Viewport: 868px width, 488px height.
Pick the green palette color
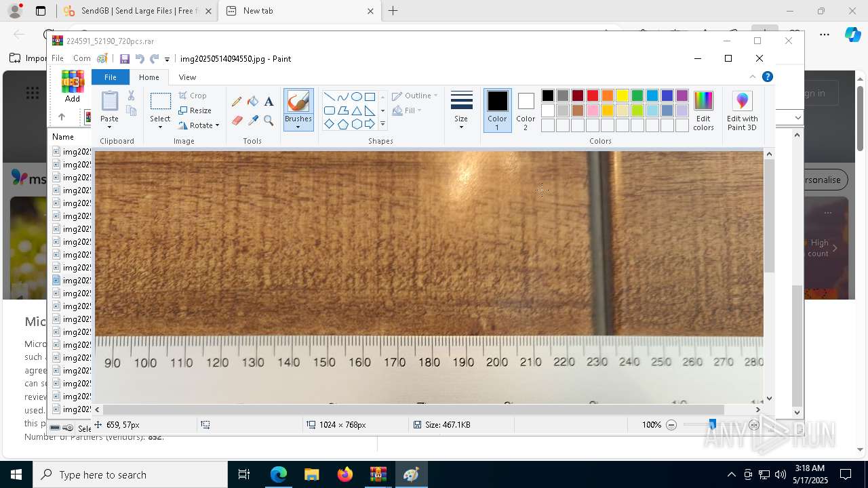637,96
